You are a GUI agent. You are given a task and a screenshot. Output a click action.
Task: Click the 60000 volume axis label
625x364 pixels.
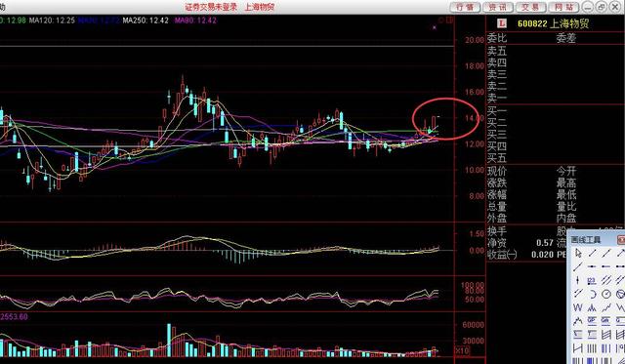473,325
